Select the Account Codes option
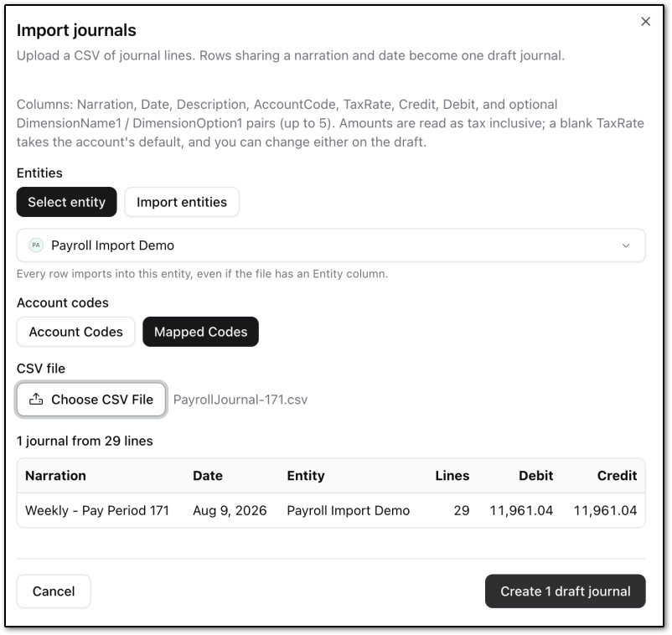 click(x=76, y=332)
